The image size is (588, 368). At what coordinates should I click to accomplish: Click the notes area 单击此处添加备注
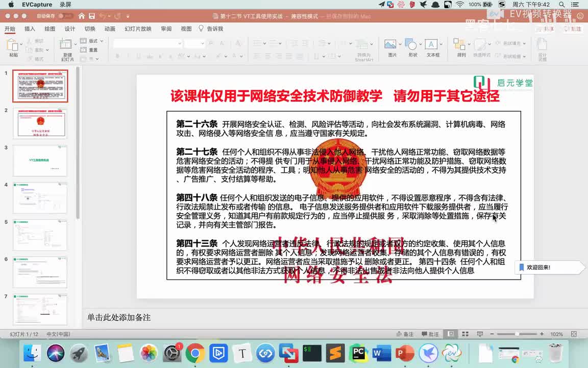(x=119, y=317)
